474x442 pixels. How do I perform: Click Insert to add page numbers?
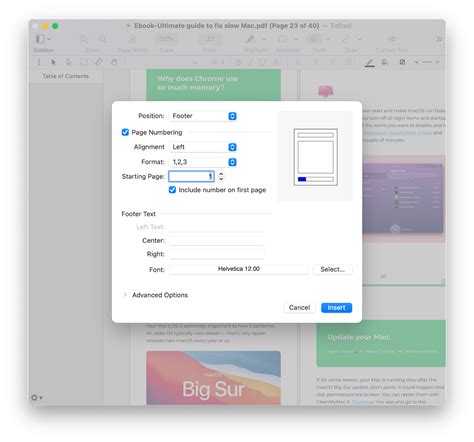(336, 308)
